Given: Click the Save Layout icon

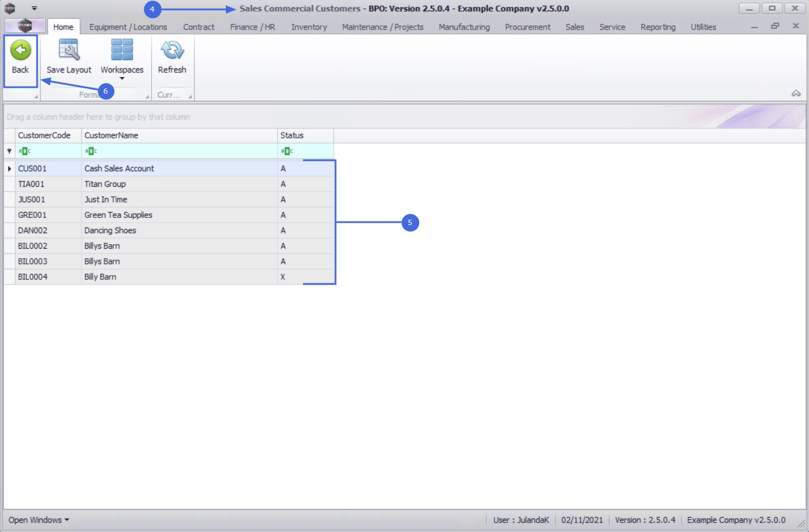Looking at the screenshot, I should (x=69, y=50).
